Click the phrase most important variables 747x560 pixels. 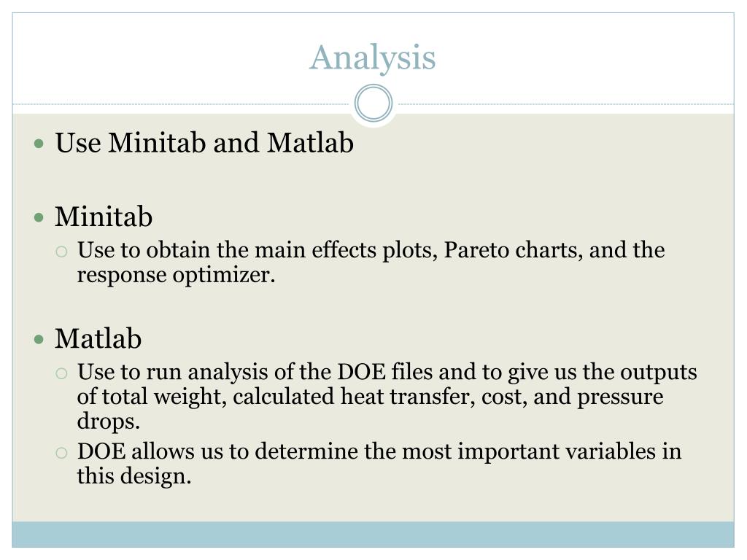pos(529,452)
